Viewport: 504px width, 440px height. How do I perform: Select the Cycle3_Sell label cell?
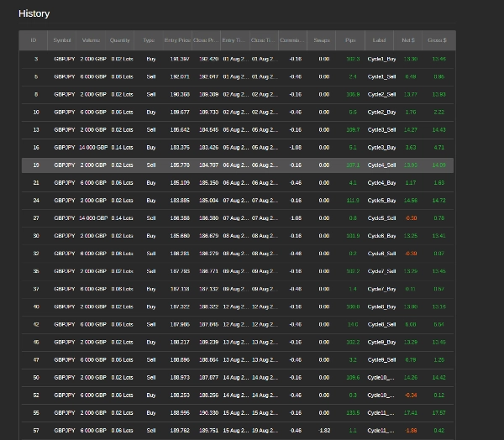pos(381,130)
